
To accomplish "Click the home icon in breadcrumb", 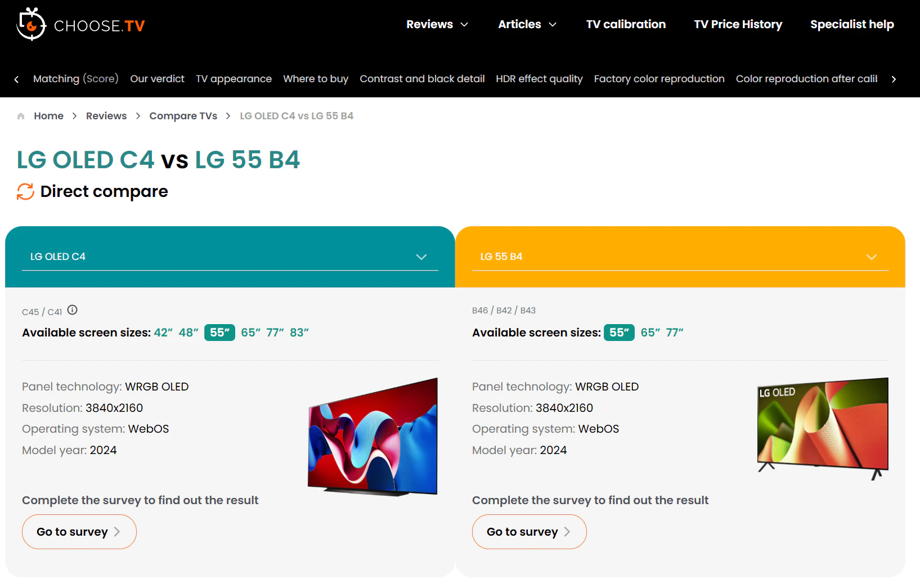I will (x=21, y=116).
